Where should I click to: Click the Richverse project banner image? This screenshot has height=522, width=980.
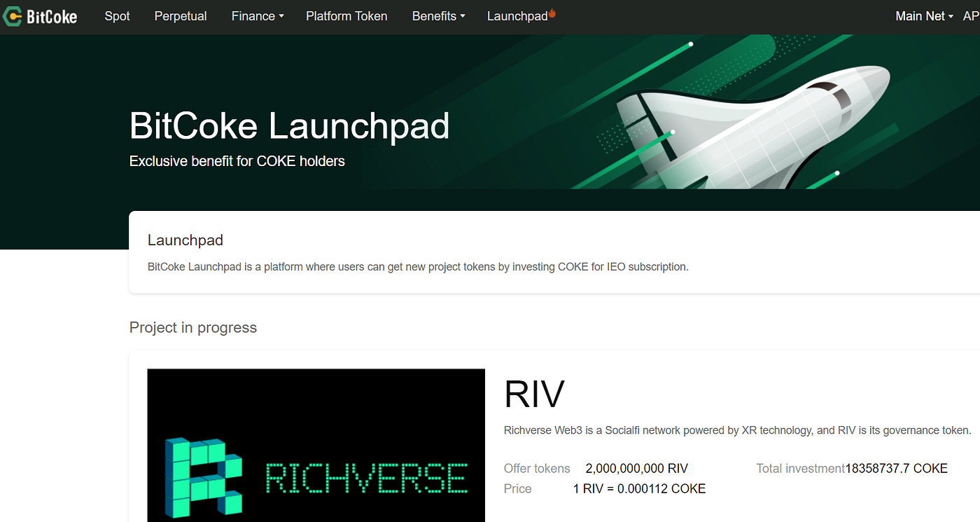tap(316, 445)
